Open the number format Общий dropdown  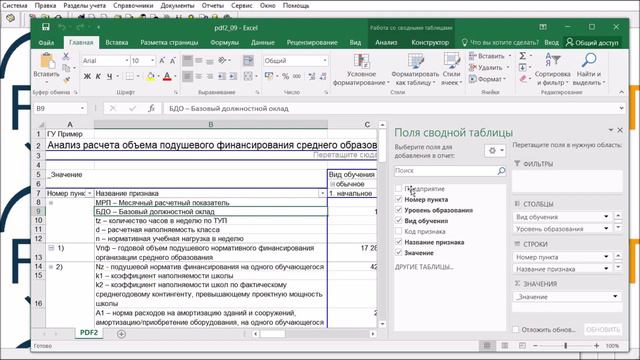325,61
